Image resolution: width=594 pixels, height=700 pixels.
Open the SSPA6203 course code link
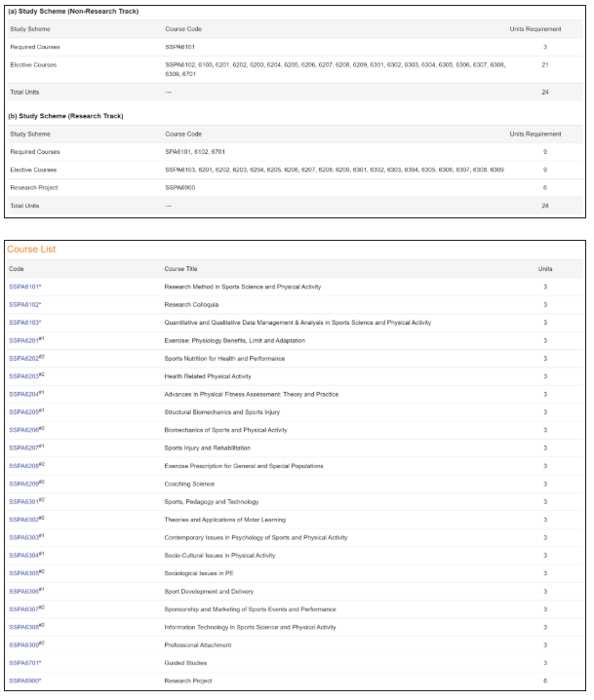pos(24,376)
